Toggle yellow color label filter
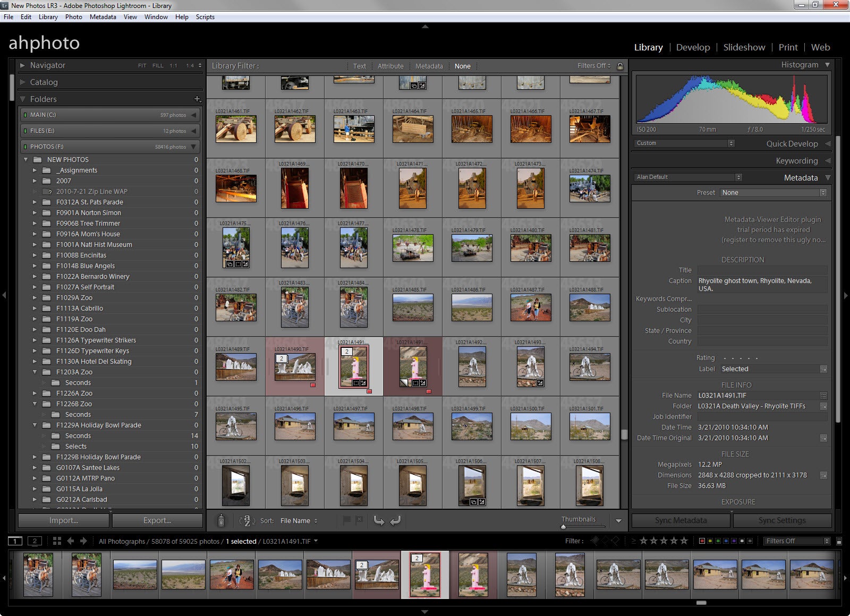 tap(710, 541)
